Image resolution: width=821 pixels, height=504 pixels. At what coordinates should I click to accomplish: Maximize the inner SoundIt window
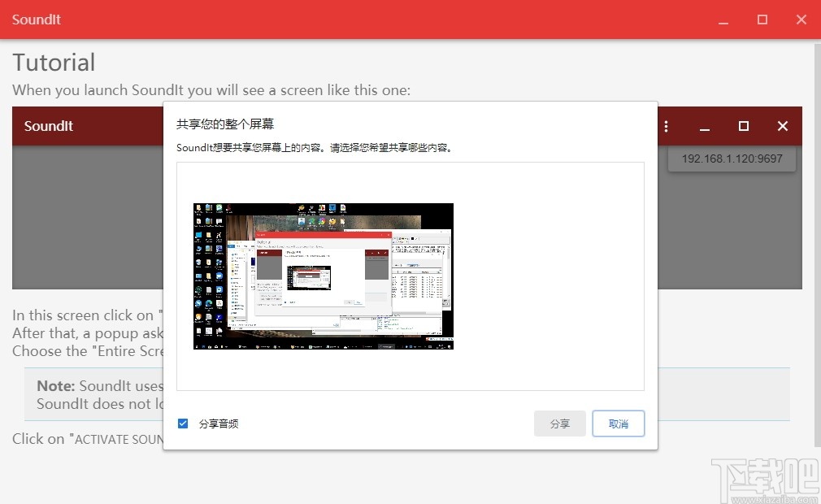(x=743, y=126)
